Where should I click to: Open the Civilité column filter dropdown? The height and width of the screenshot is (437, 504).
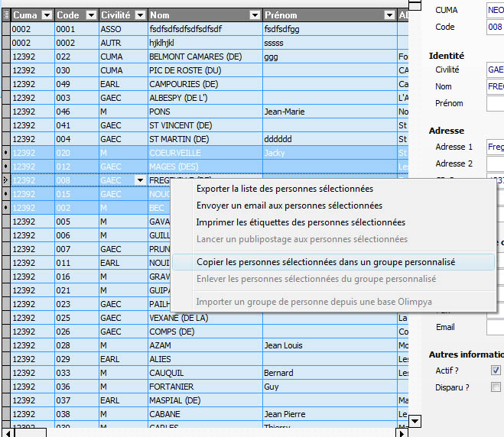141,15
